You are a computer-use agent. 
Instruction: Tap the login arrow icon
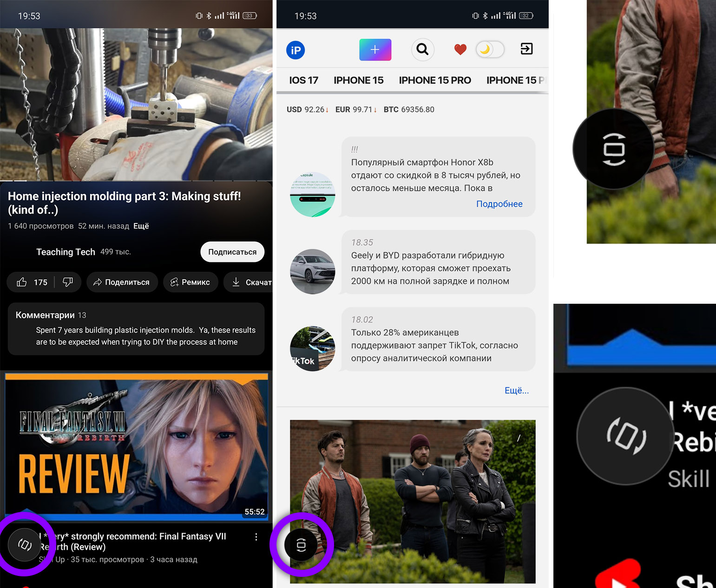[x=526, y=49]
